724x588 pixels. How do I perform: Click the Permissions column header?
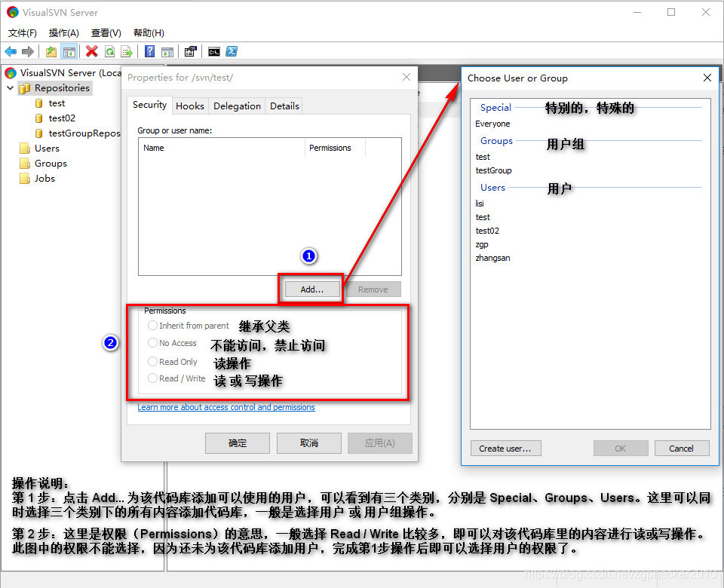coord(335,148)
